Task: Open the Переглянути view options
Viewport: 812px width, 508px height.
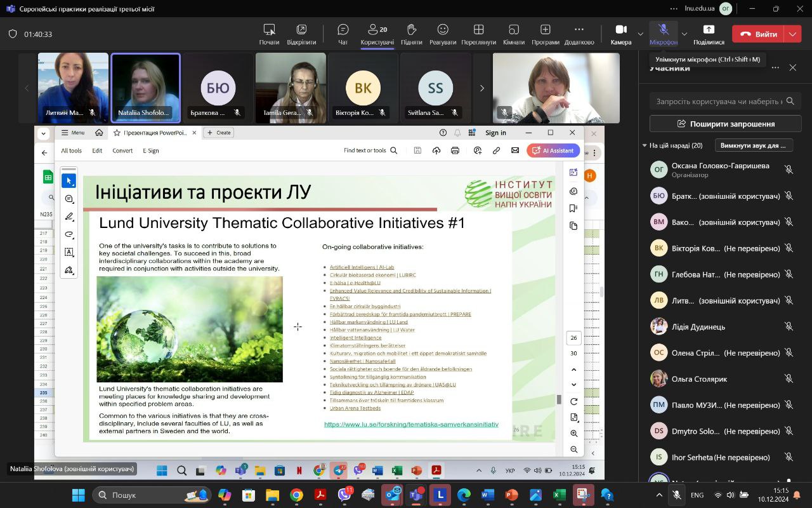Action: click(478, 34)
